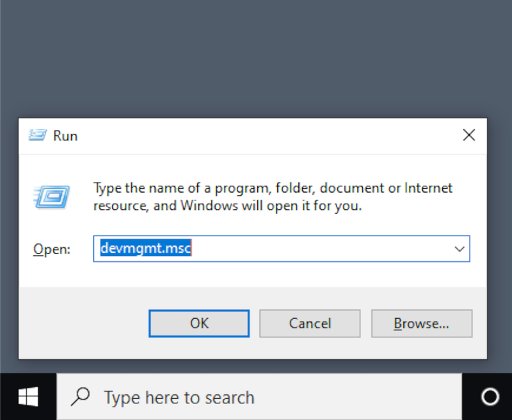Cancel the Run dialog
The image size is (512, 420).
(x=310, y=323)
